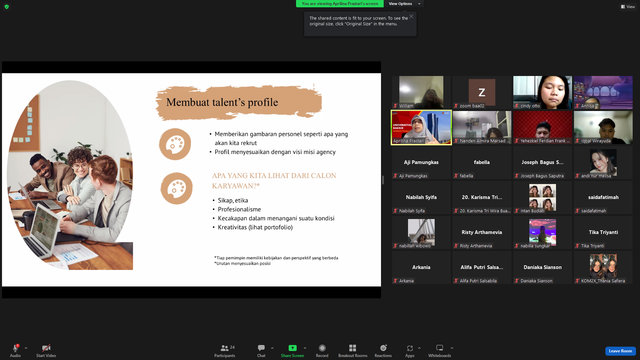640x360 pixels.
Task: Click the 'You are viewing' screen banner
Action: (x=340, y=4)
